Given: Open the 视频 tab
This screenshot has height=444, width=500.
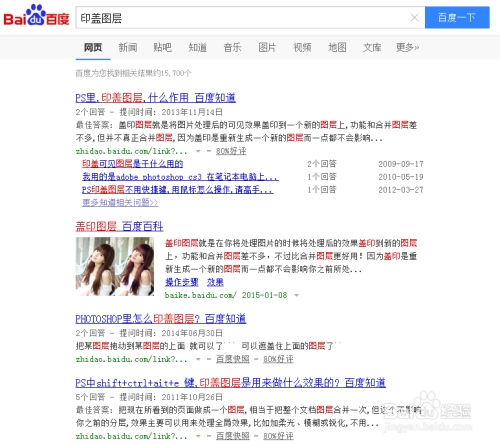Looking at the screenshot, I should [302, 47].
